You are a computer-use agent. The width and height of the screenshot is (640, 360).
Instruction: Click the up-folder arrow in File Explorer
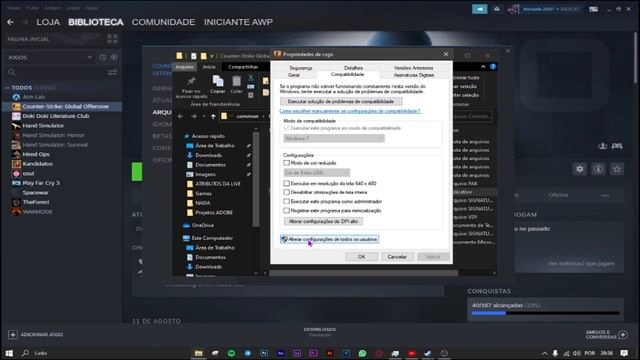point(213,116)
